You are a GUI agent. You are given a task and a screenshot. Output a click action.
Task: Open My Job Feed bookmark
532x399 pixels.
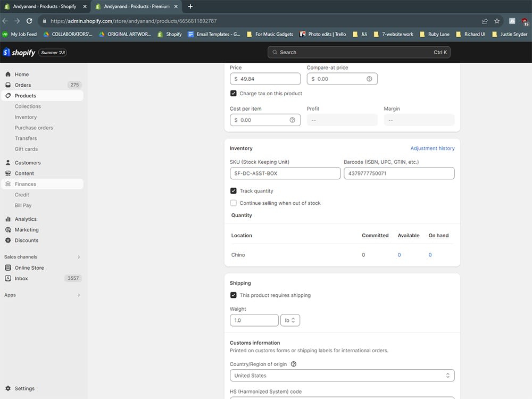pos(20,34)
